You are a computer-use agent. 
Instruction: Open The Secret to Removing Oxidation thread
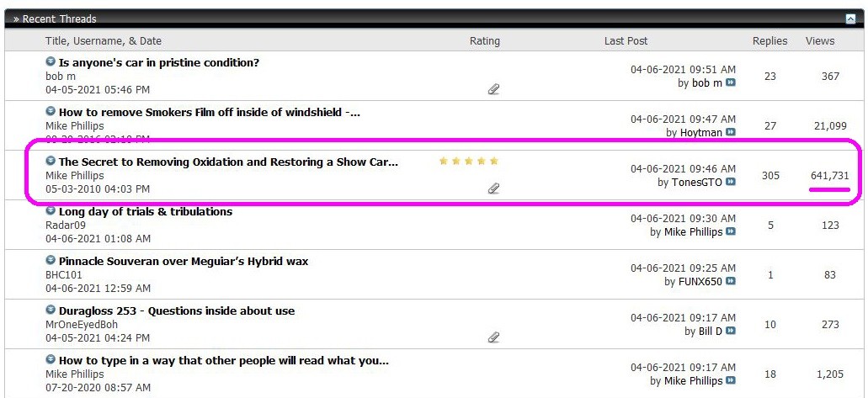[x=228, y=162]
